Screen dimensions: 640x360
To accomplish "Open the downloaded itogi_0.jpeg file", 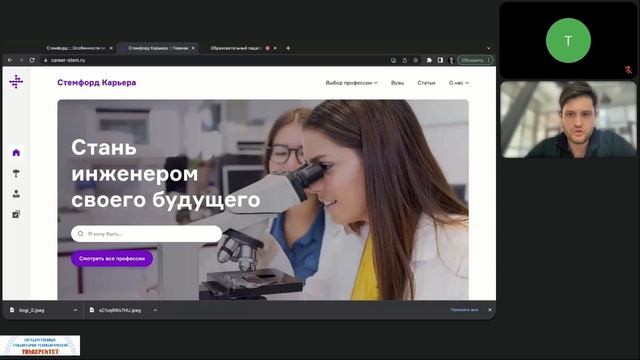I will click(x=32, y=310).
